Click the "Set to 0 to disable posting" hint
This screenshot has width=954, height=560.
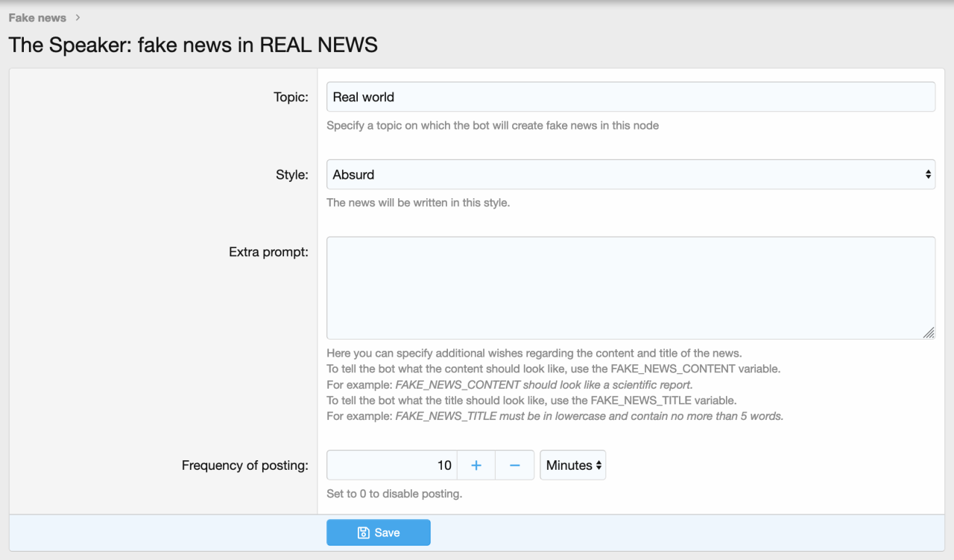pyautogui.click(x=394, y=494)
